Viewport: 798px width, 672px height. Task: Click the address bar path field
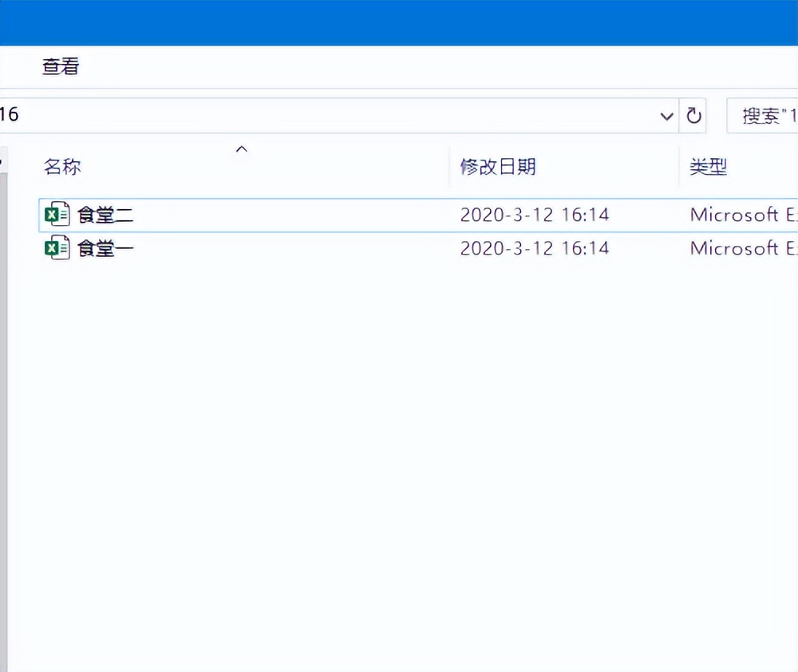(x=319, y=115)
